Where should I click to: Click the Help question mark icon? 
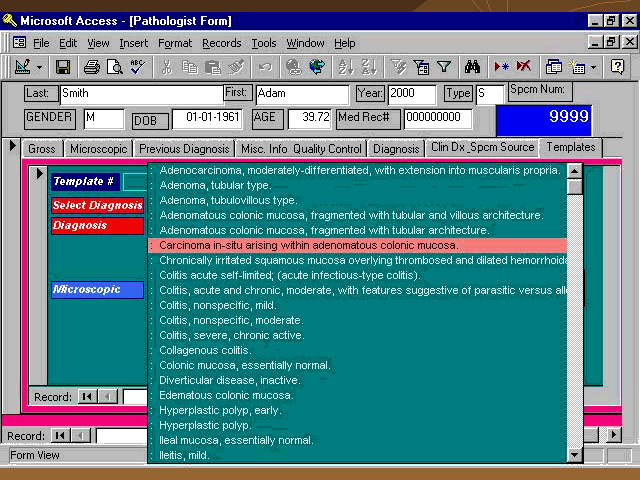click(x=619, y=67)
